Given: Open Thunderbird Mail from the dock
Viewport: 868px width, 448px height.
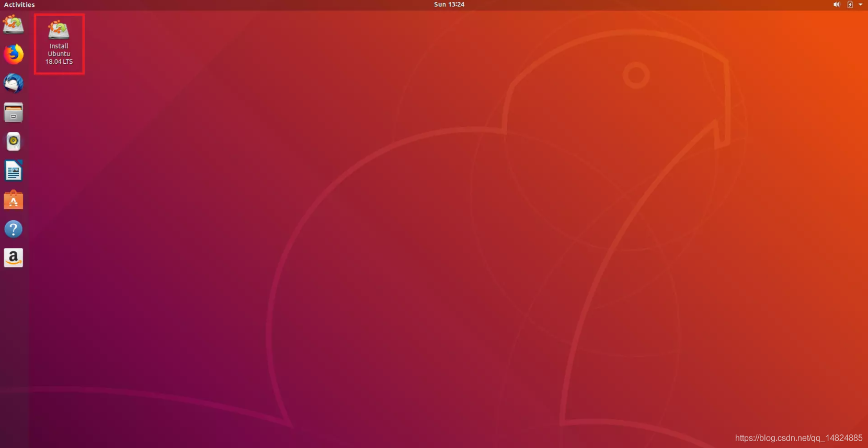Looking at the screenshot, I should point(14,83).
